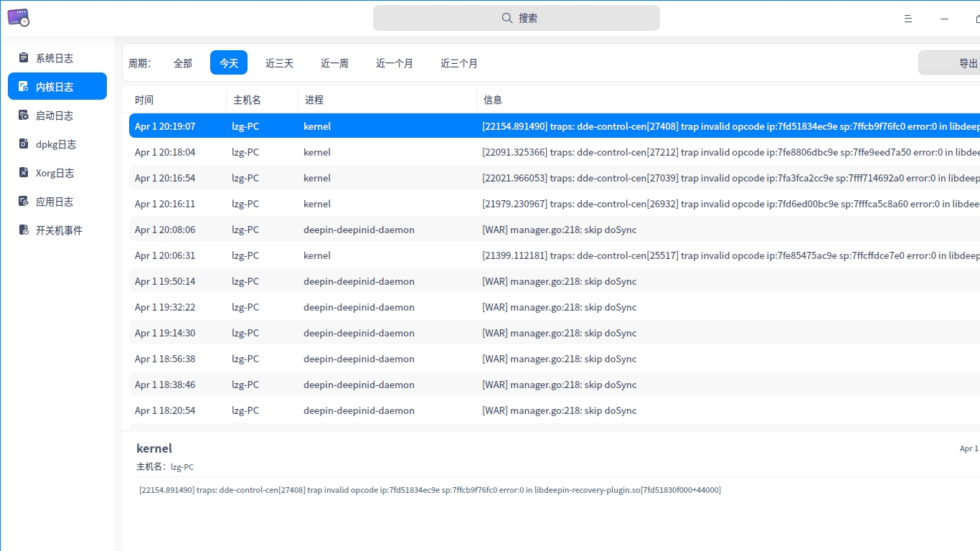Filter by 近一个月 (last month)
980x551 pixels.
click(394, 63)
